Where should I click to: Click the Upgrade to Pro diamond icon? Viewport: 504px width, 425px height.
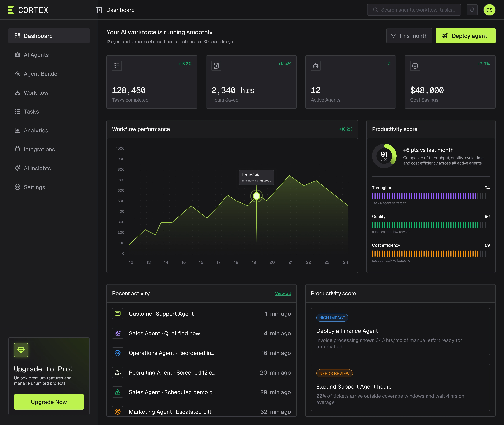(x=21, y=350)
